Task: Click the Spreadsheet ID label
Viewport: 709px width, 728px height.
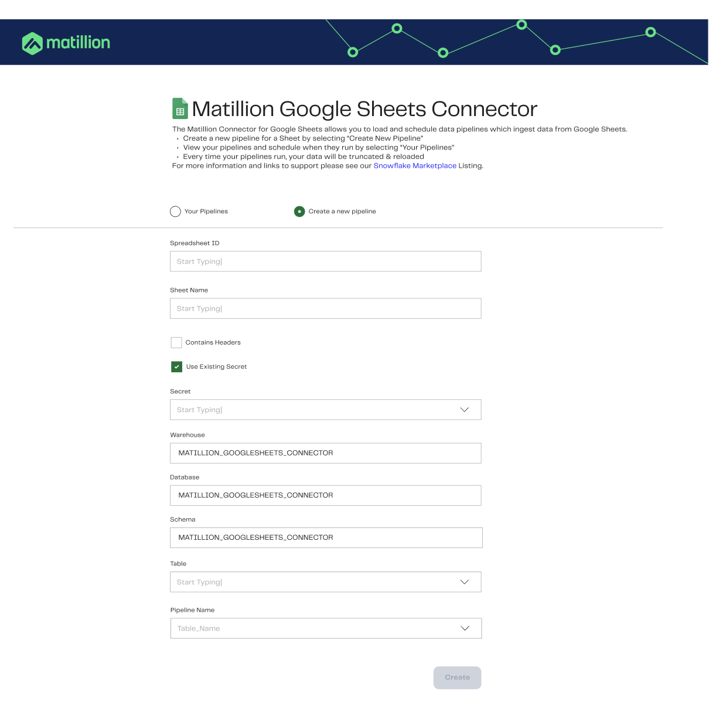Action: tap(195, 243)
